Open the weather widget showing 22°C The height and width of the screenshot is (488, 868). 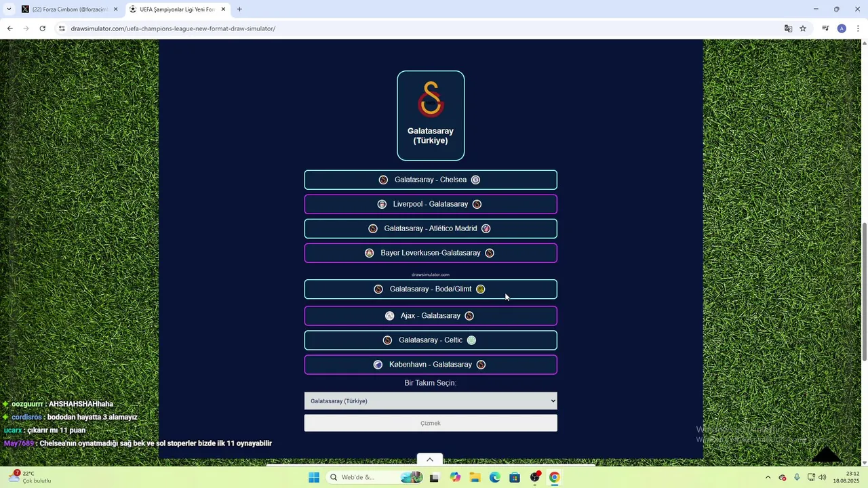pyautogui.click(x=30, y=477)
